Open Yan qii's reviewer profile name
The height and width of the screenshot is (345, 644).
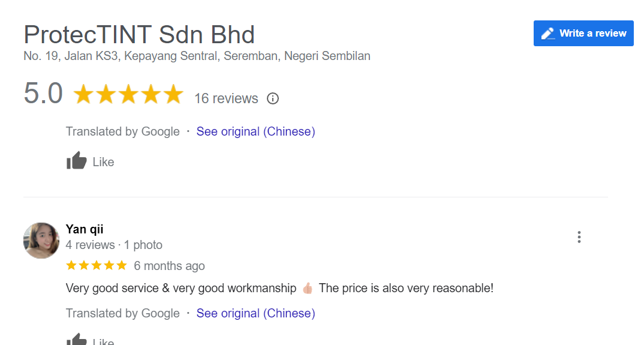click(85, 229)
